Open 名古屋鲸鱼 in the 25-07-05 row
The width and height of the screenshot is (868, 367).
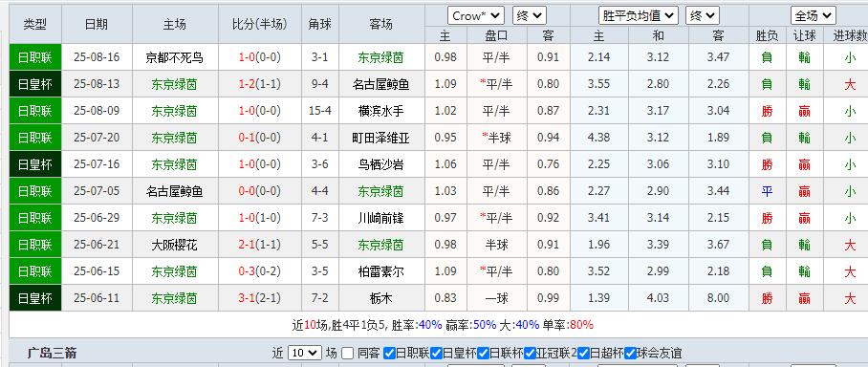coord(174,191)
